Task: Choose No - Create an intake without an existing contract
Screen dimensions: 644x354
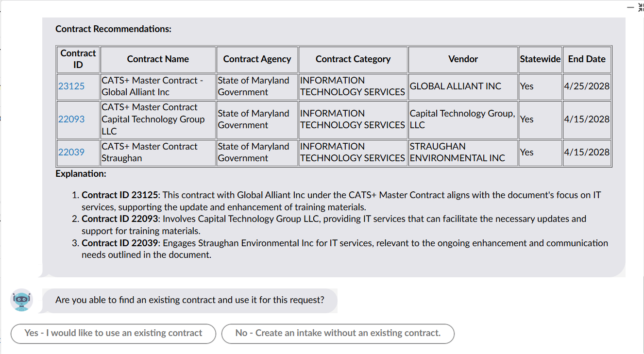Action: (x=338, y=333)
